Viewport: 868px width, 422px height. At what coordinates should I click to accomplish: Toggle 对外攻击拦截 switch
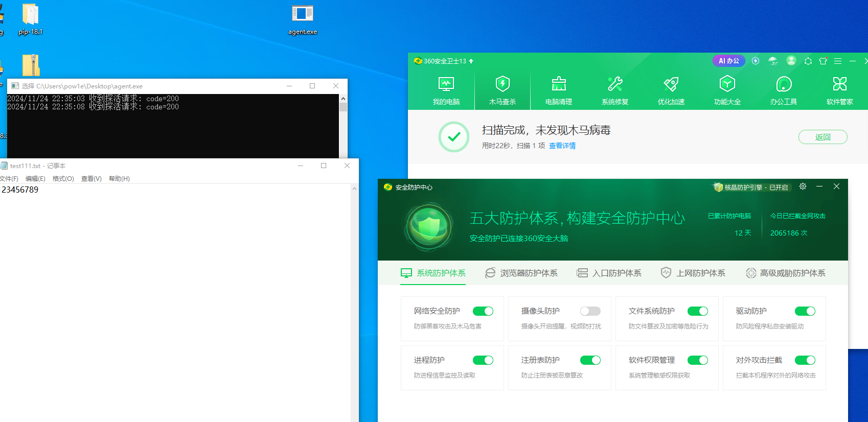click(805, 360)
